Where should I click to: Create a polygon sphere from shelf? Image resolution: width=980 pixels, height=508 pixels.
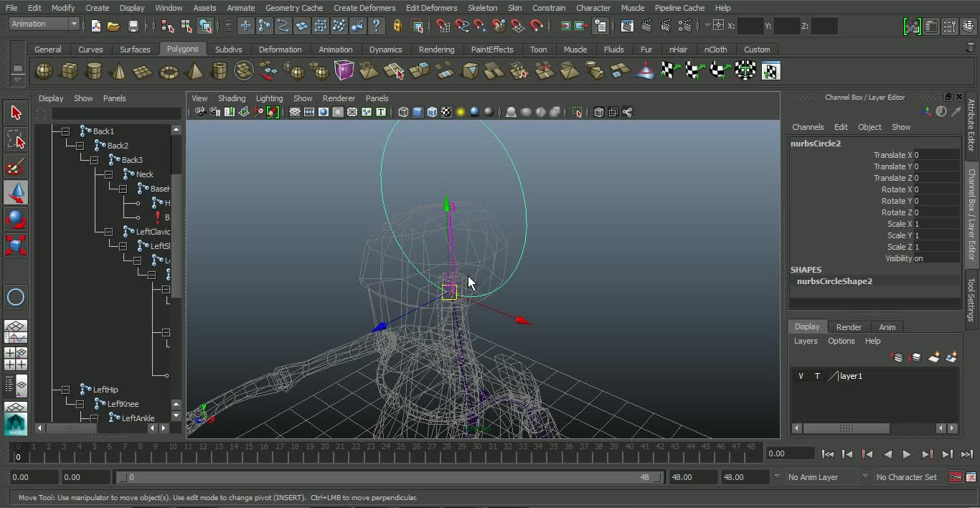click(44, 71)
